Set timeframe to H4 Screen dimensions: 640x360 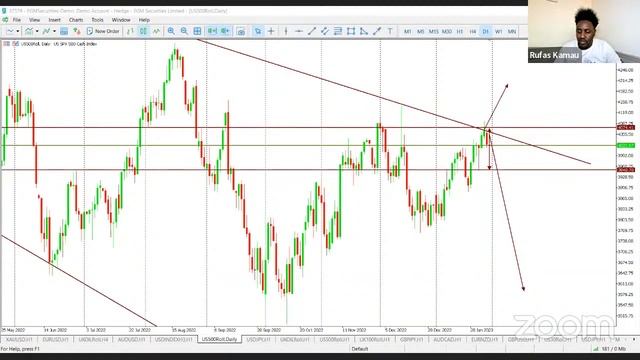click(473, 31)
